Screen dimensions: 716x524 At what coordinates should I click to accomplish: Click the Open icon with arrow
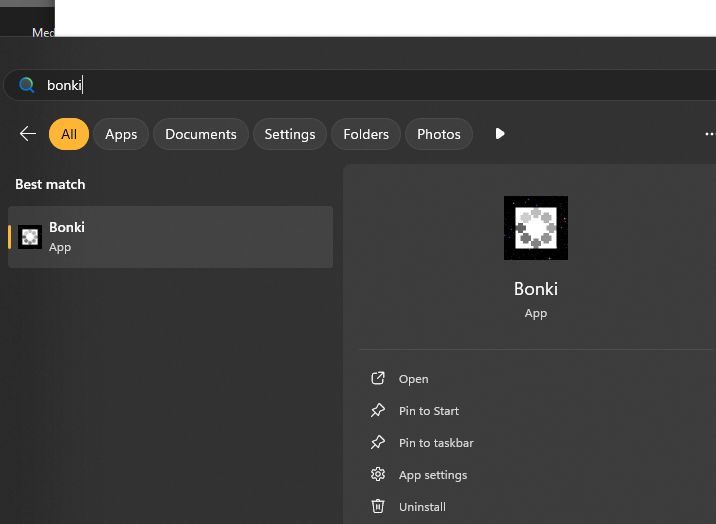click(x=378, y=378)
